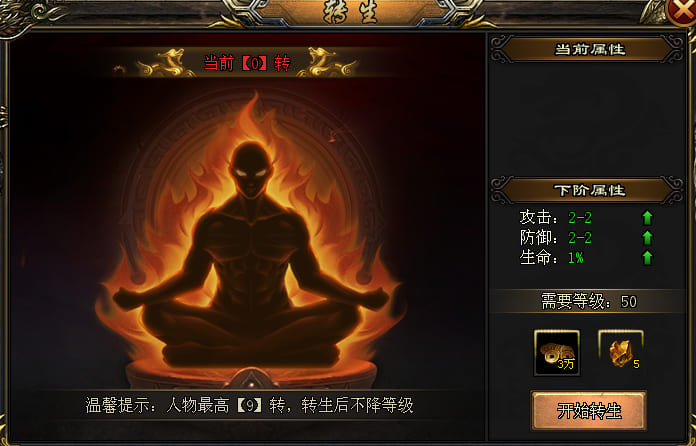Click the 转生 window title

[350, 12]
